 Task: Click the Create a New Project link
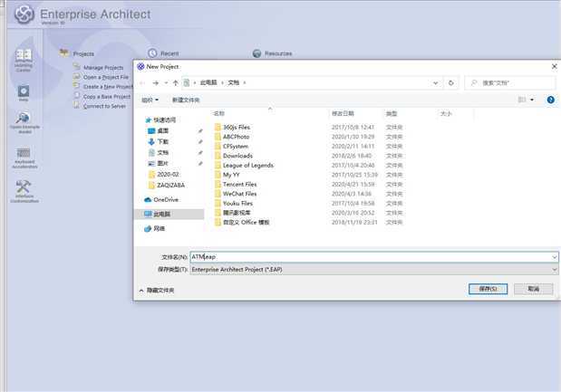(x=108, y=87)
